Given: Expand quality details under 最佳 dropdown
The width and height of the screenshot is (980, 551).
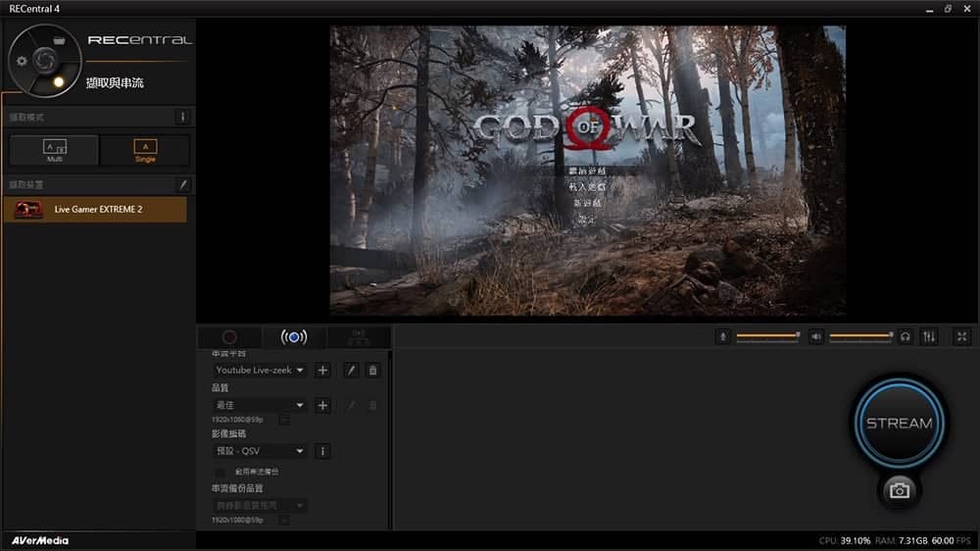Looking at the screenshot, I should pyautogui.click(x=284, y=420).
